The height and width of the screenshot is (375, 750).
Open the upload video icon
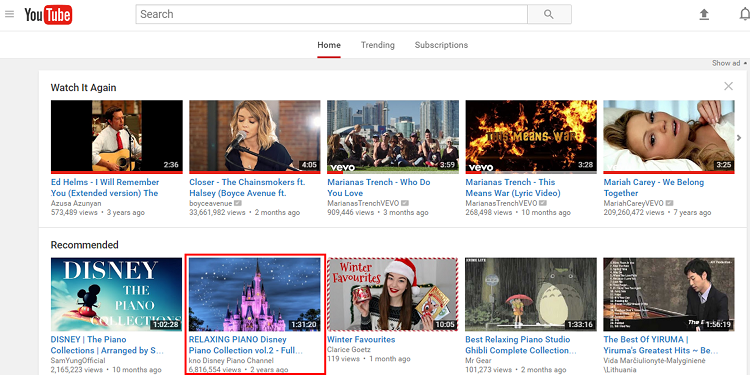click(x=704, y=15)
